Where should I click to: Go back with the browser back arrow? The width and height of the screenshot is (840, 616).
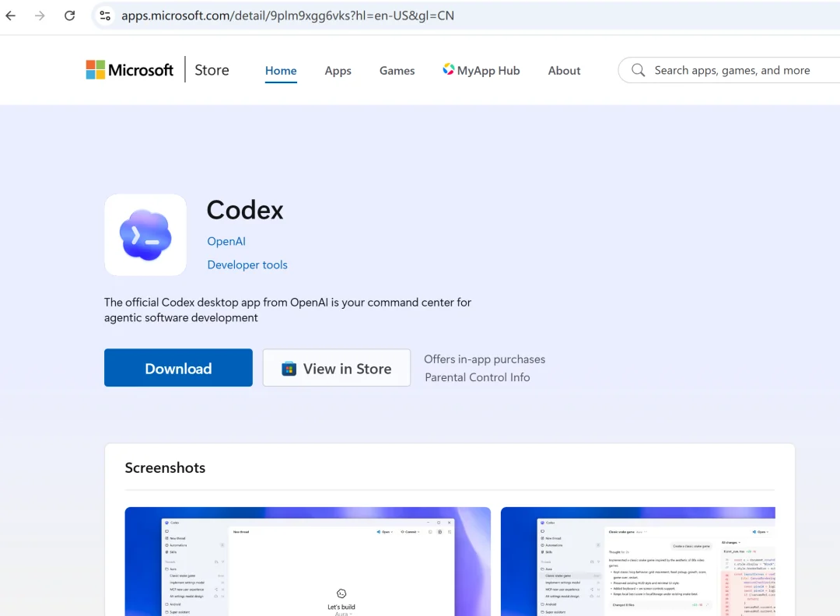click(11, 16)
